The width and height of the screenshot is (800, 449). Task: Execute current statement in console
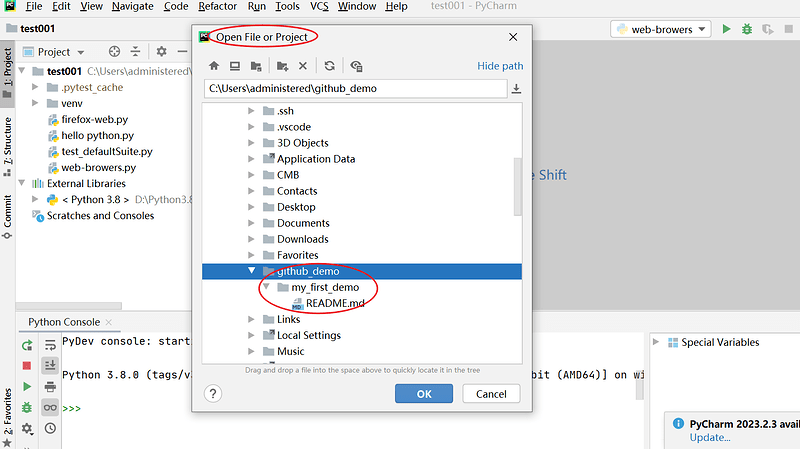click(x=27, y=387)
